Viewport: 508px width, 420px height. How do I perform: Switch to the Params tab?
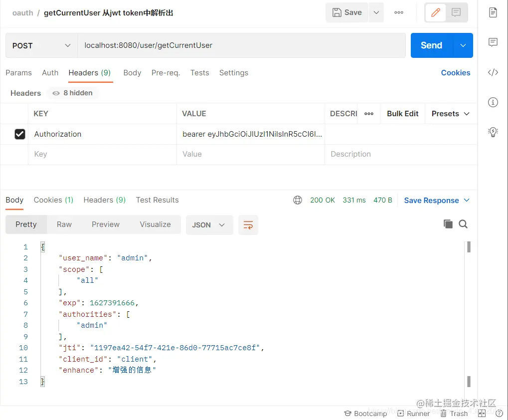[x=18, y=73]
